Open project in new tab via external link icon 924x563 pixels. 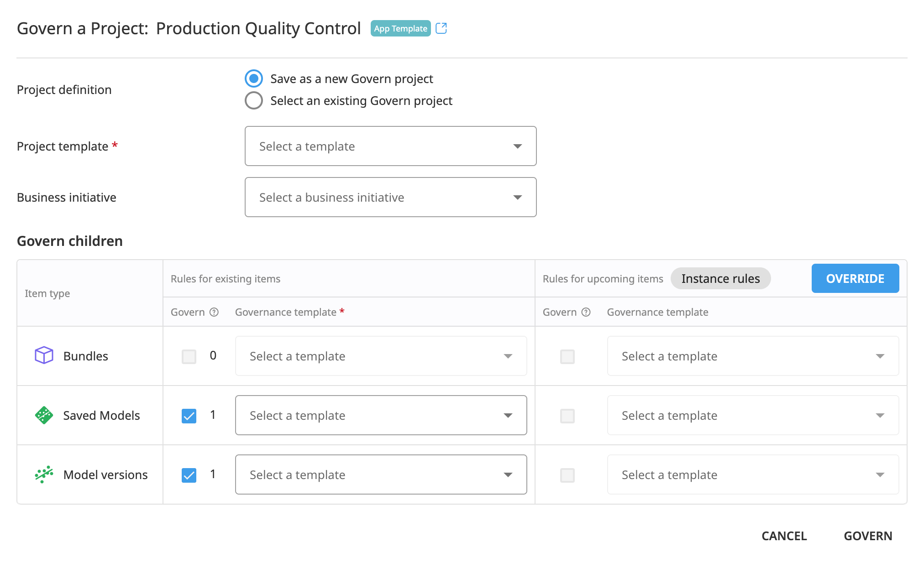[441, 28]
